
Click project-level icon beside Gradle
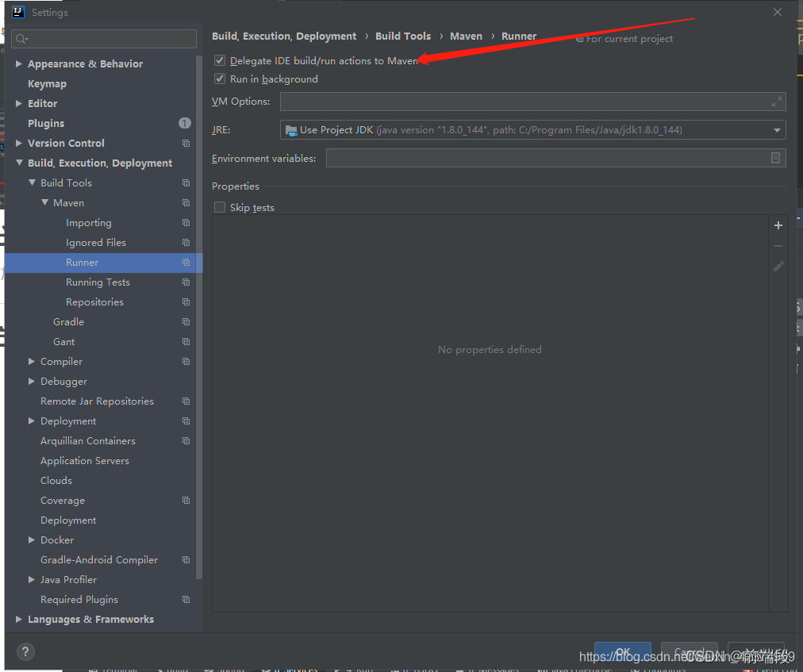[186, 321]
